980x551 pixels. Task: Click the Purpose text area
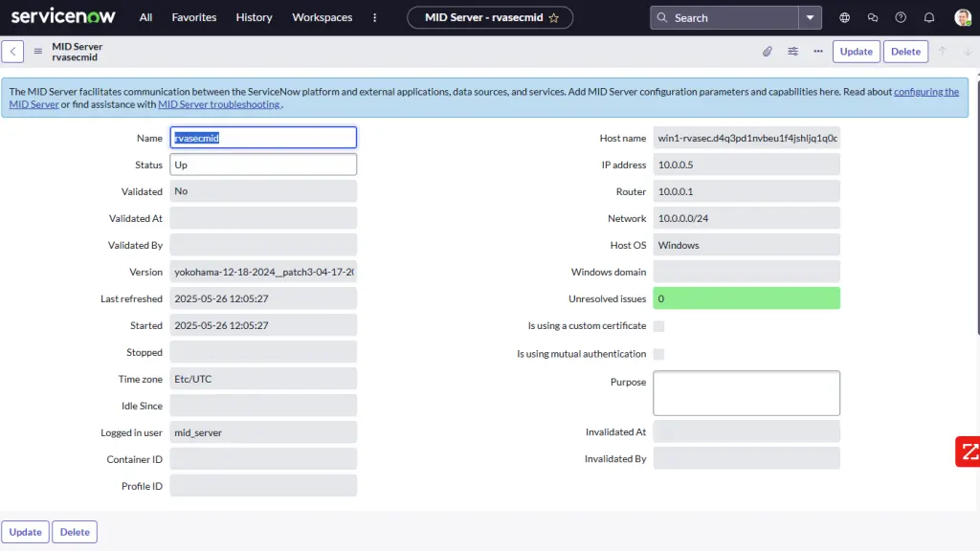(746, 393)
